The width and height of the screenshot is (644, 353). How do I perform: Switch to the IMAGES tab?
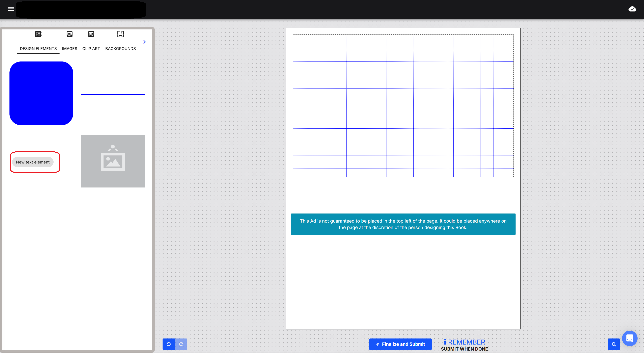pyautogui.click(x=69, y=49)
